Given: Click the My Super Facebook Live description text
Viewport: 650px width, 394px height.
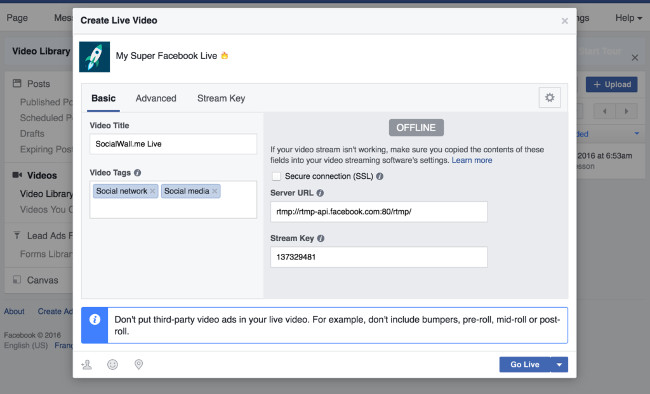Looking at the screenshot, I should coord(166,56).
